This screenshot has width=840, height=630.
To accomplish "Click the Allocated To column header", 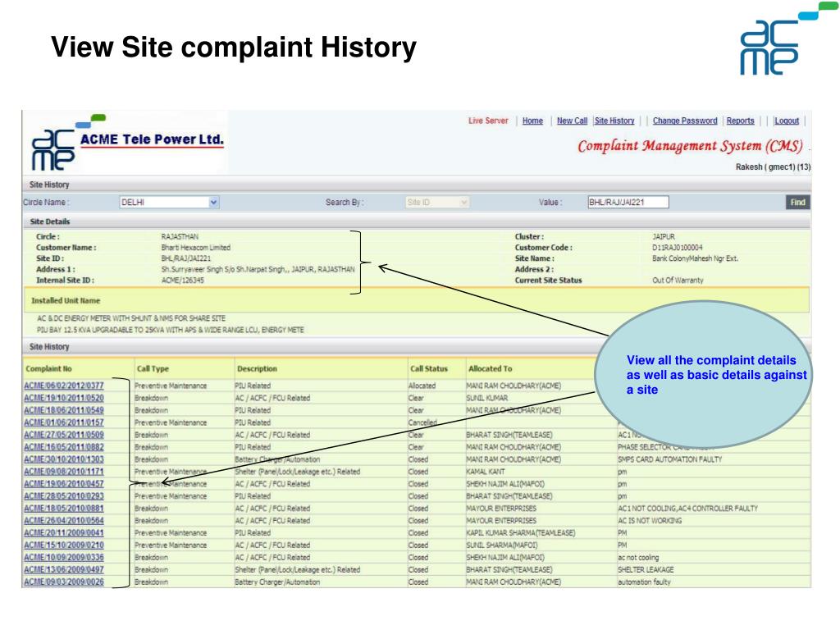I will click(491, 369).
